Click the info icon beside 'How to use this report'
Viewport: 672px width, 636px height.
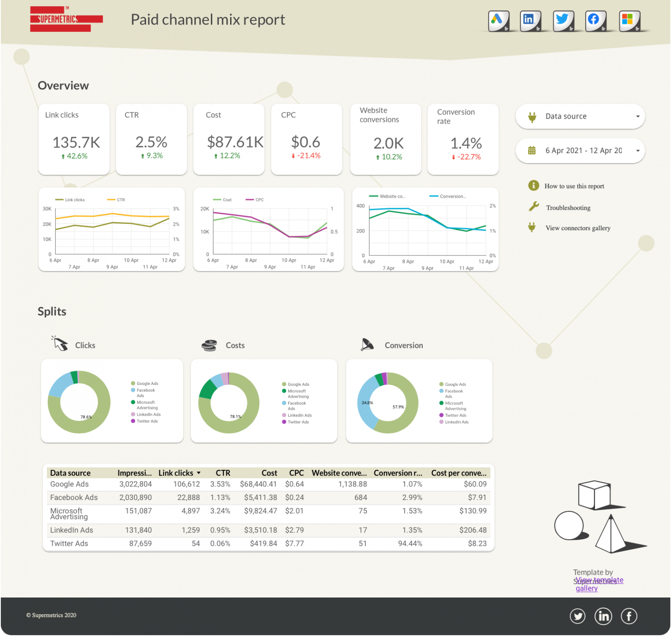pyautogui.click(x=533, y=185)
